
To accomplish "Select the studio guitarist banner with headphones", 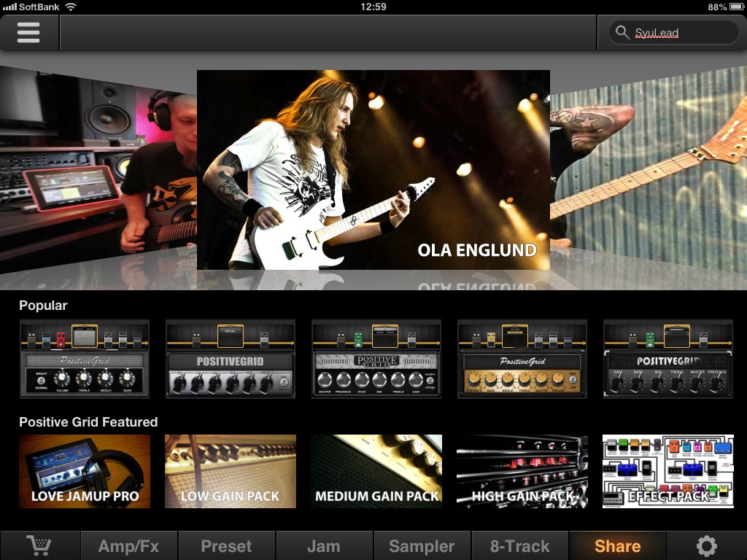I will coord(98,170).
